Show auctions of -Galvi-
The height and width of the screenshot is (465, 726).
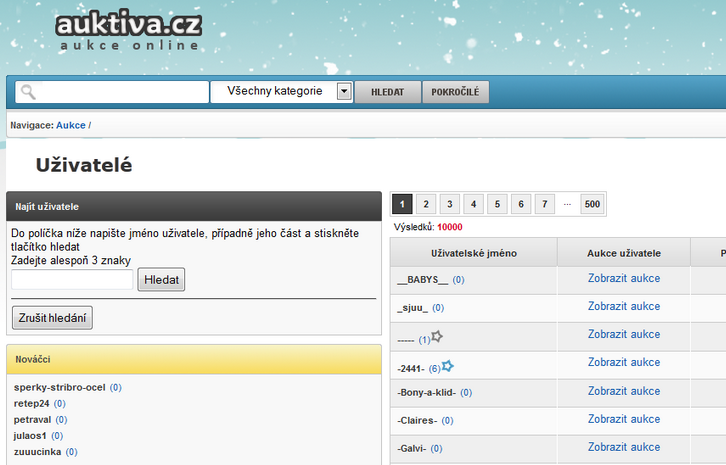(624, 447)
